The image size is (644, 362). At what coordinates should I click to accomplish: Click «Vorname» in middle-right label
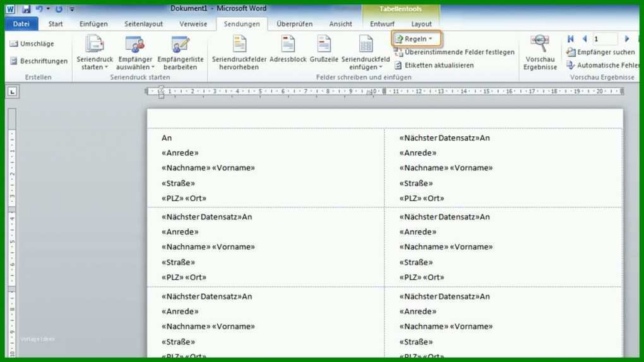471,247
